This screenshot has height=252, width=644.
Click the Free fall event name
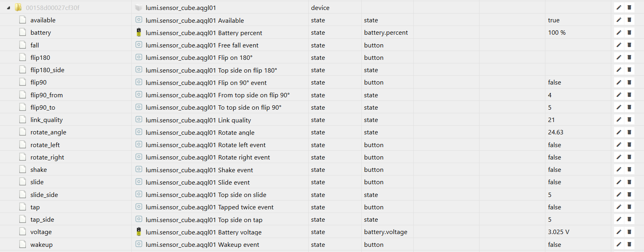238,45
